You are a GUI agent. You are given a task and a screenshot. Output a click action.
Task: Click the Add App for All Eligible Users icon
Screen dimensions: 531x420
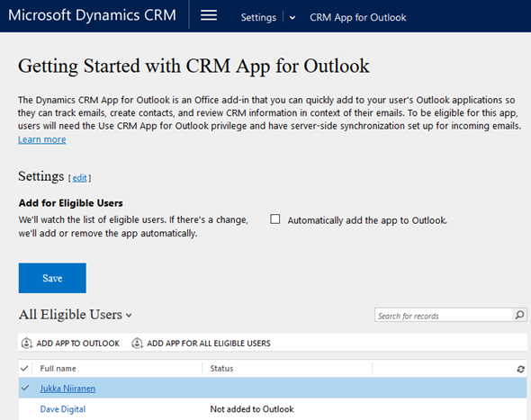point(137,344)
